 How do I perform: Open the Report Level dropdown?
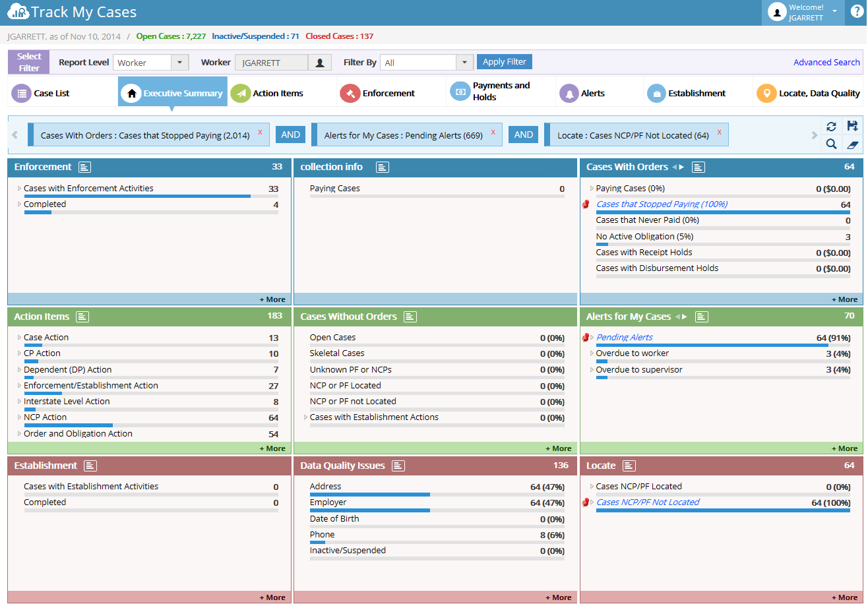180,63
